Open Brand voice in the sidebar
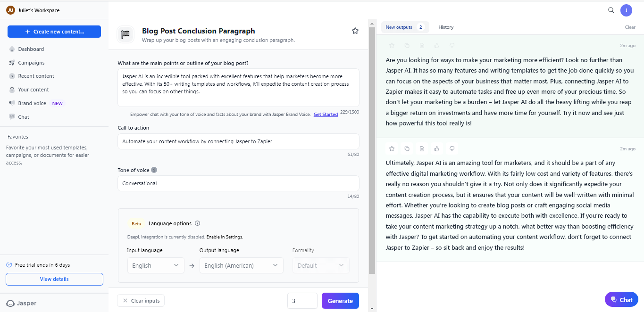This screenshot has width=644, height=312. pyautogui.click(x=32, y=103)
